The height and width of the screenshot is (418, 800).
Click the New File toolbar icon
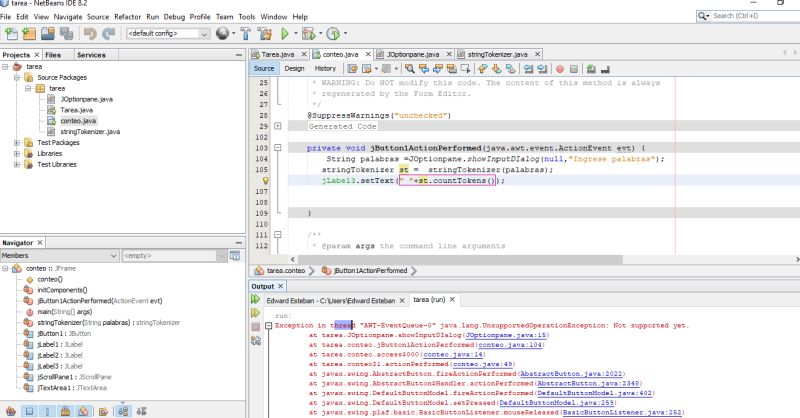tap(11, 34)
